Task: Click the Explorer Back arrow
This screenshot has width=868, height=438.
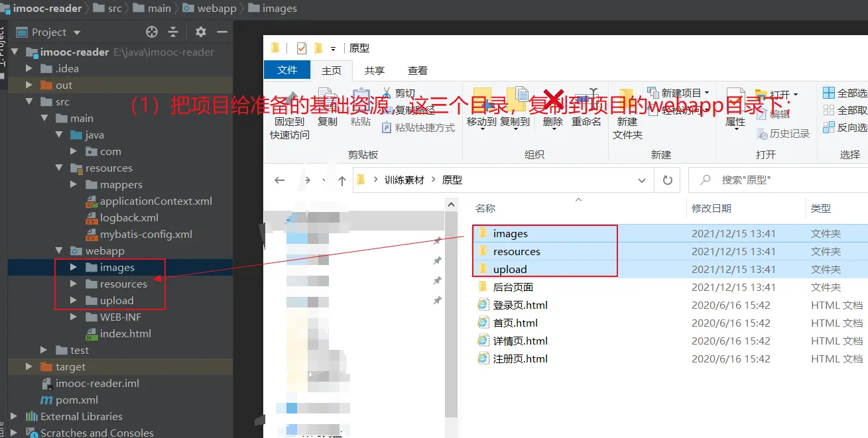Action: pos(280,180)
